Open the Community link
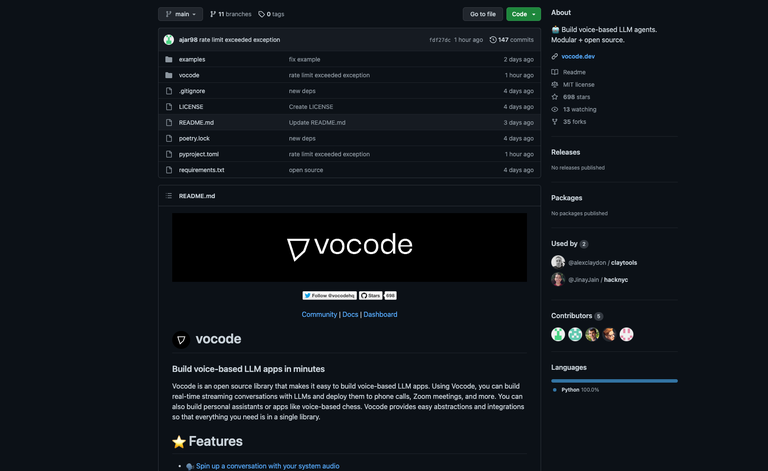The height and width of the screenshot is (471, 768). click(x=319, y=314)
